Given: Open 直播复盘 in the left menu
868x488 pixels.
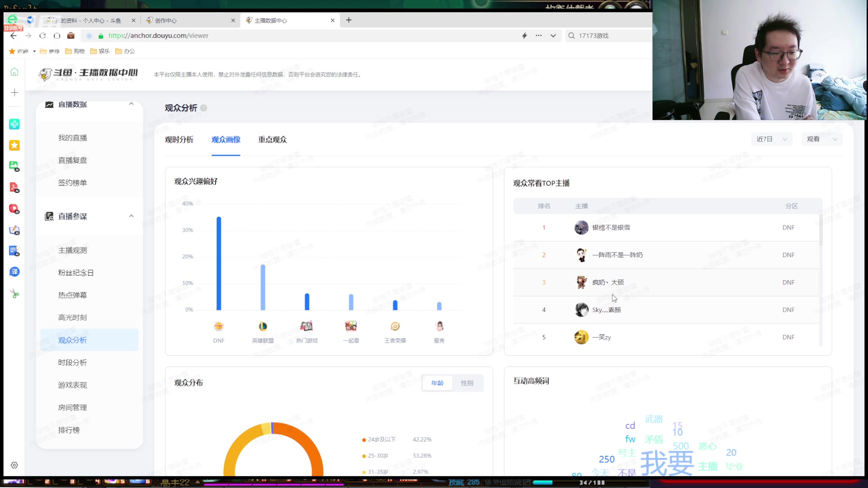Looking at the screenshot, I should (x=72, y=160).
